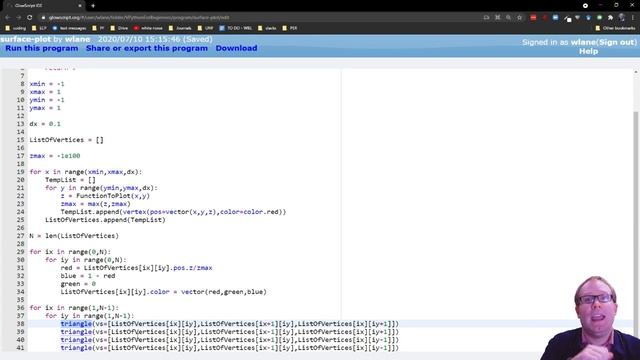Click the browser back arrow

click(x=7, y=18)
